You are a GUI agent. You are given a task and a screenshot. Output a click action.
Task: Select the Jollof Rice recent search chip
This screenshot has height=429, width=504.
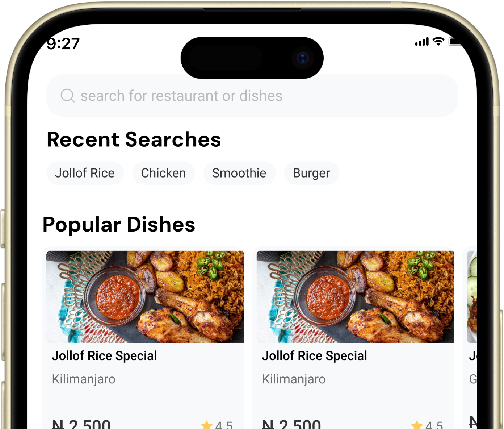coord(85,173)
